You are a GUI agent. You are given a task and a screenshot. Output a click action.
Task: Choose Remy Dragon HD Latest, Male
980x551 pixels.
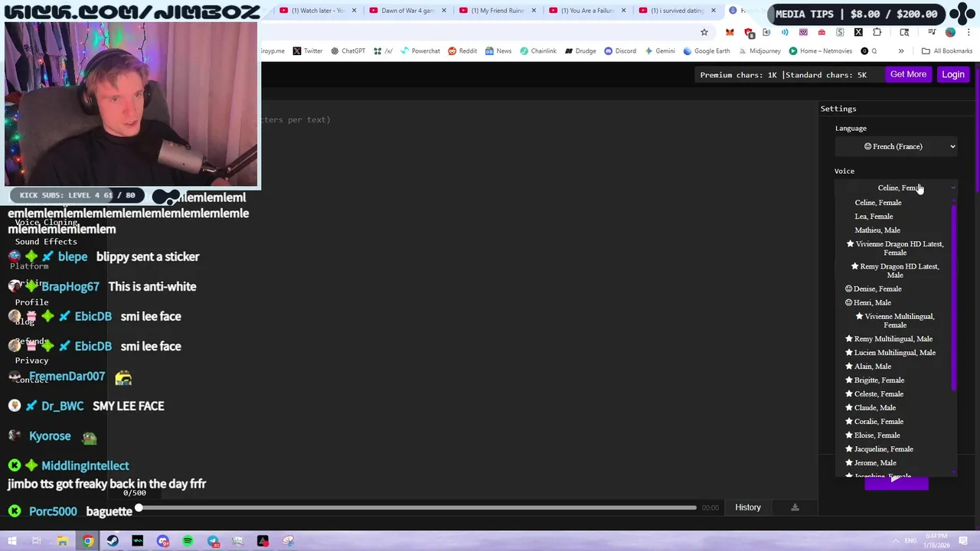895,270
